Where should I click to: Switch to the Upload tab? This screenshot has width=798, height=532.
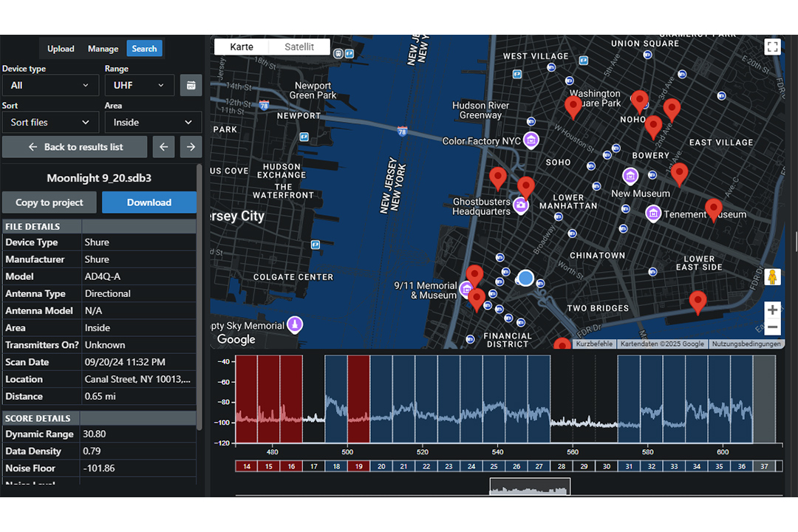click(x=61, y=49)
